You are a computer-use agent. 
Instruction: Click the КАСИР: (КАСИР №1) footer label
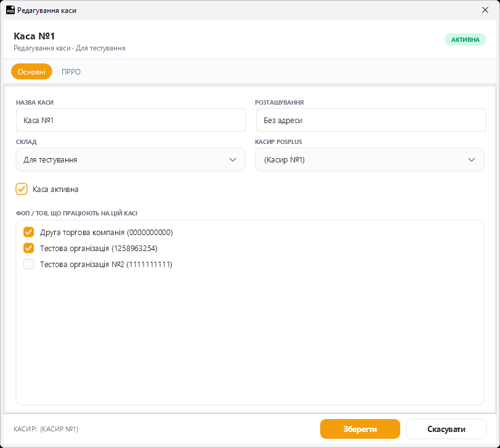click(46, 429)
